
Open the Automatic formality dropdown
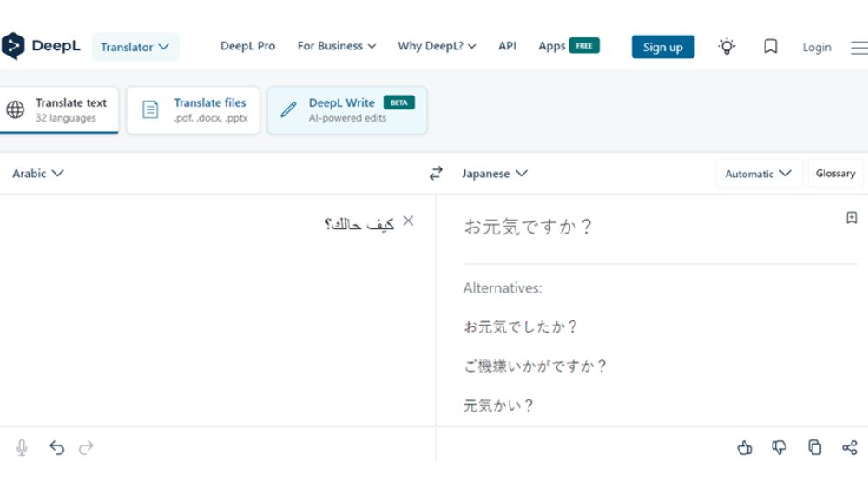click(758, 174)
